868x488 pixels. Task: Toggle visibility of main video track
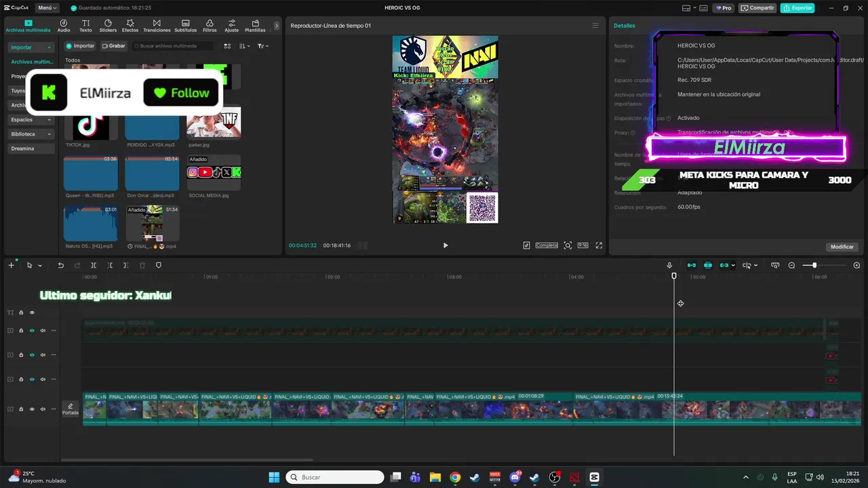[32, 409]
